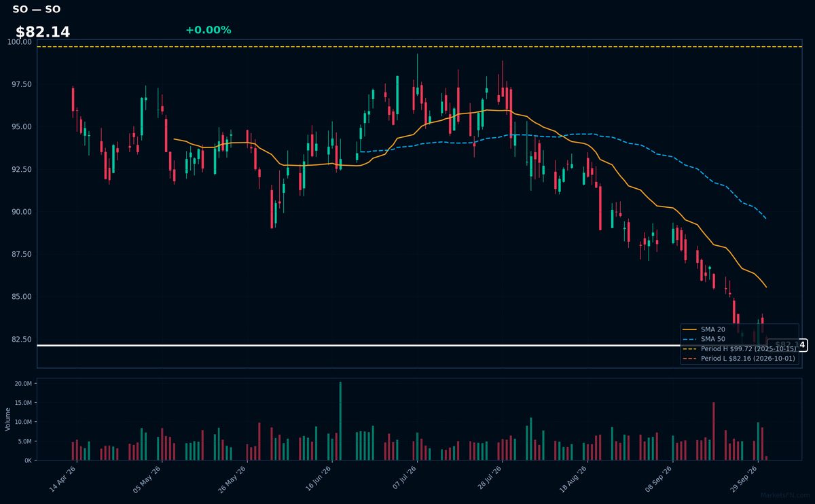Click the yellow dashed period-high line
This screenshot has width=815, height=504.
pyautogui.click(x=419, y=47)
